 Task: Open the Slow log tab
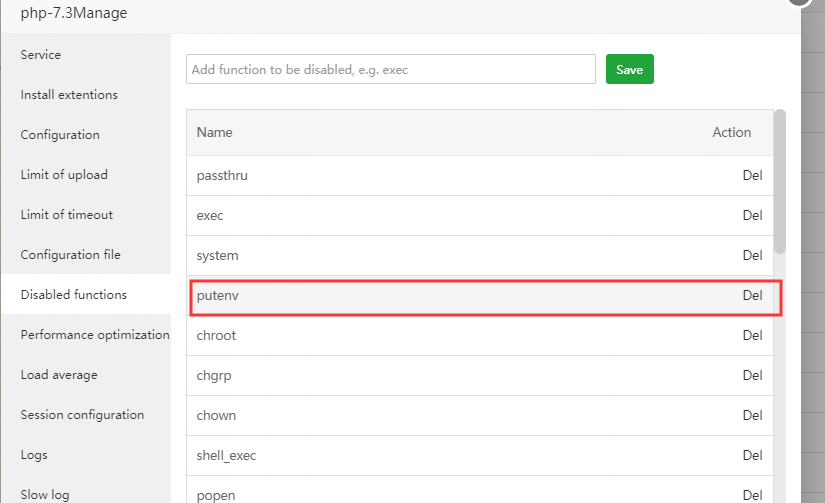(x=45, y=494)
